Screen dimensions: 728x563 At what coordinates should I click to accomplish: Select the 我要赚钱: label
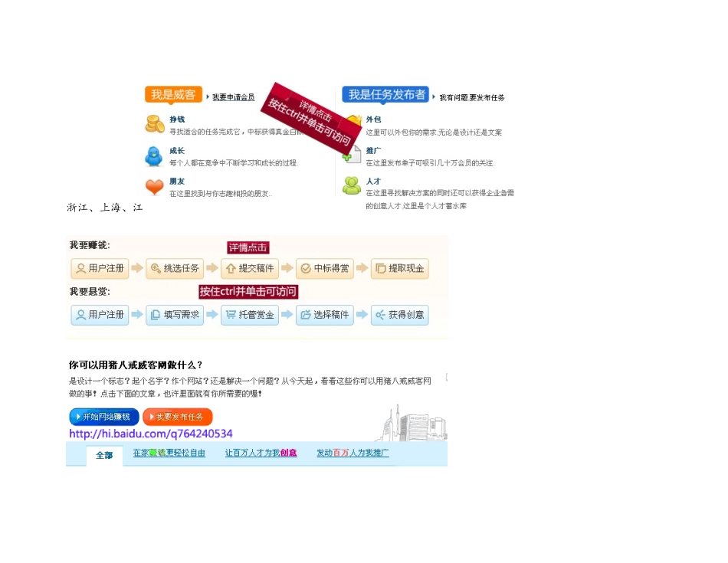pyautogui.click(x=90, y=245)
